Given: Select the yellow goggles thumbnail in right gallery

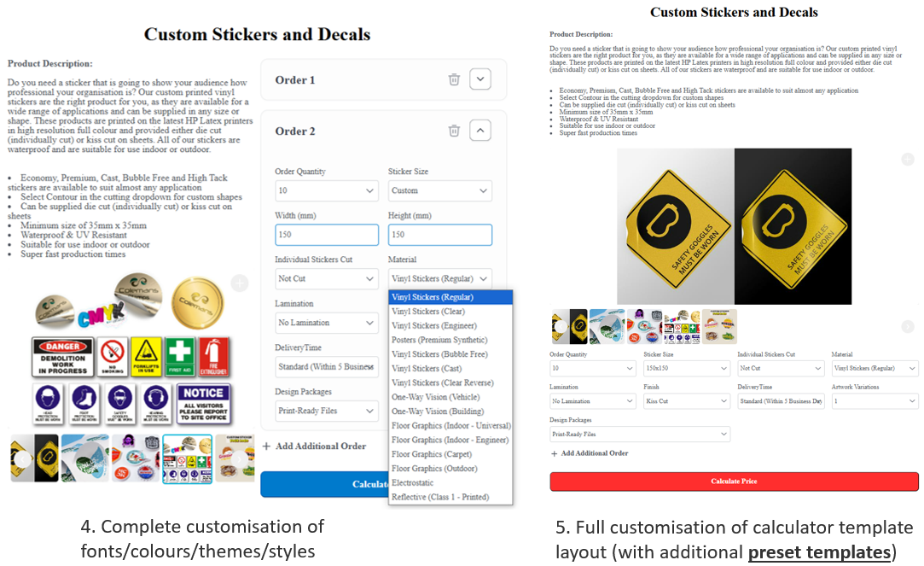Looking at the screenshot, I should [569, 326].
